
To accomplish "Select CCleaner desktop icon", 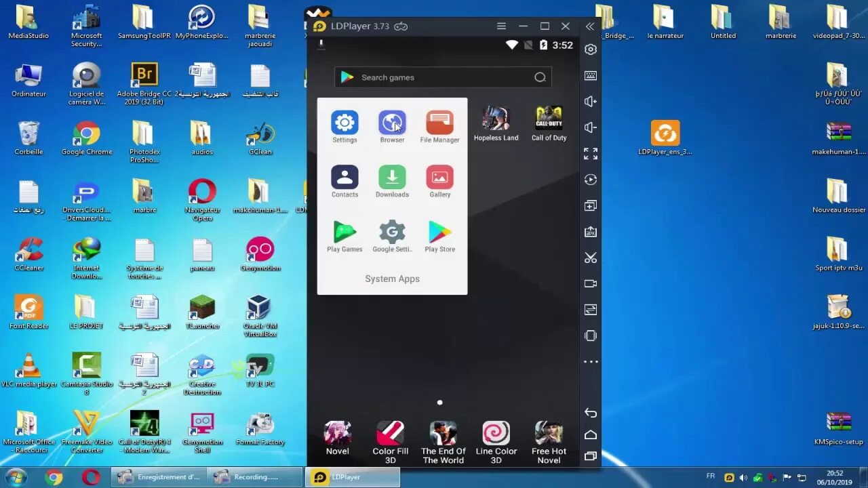I will coord(28,254).
